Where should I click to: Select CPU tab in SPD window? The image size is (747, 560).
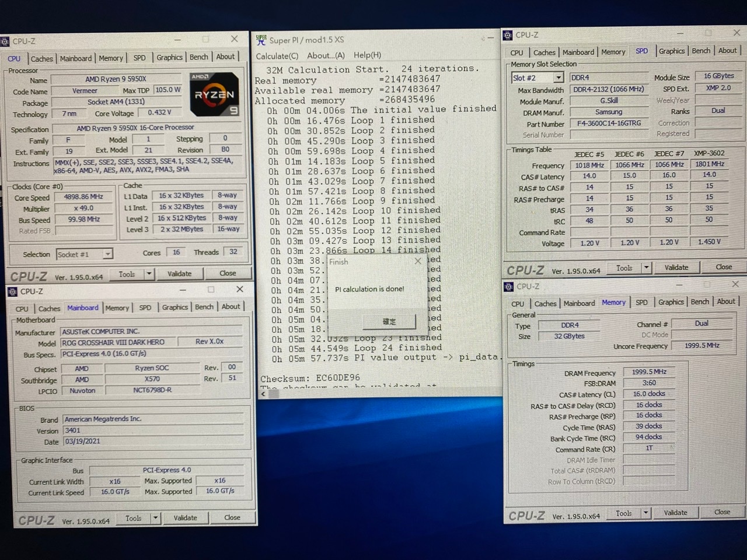coord(517,52)
